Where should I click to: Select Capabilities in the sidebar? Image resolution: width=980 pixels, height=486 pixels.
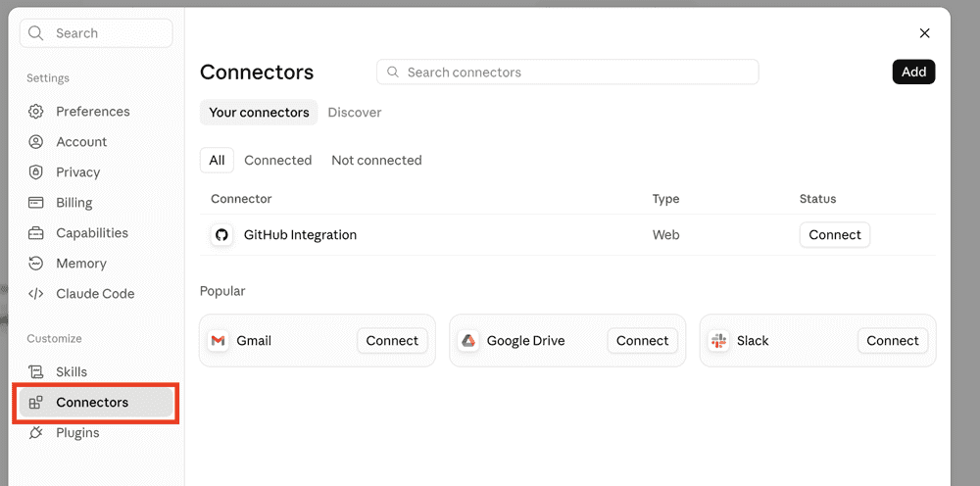(x=96, y=233)
